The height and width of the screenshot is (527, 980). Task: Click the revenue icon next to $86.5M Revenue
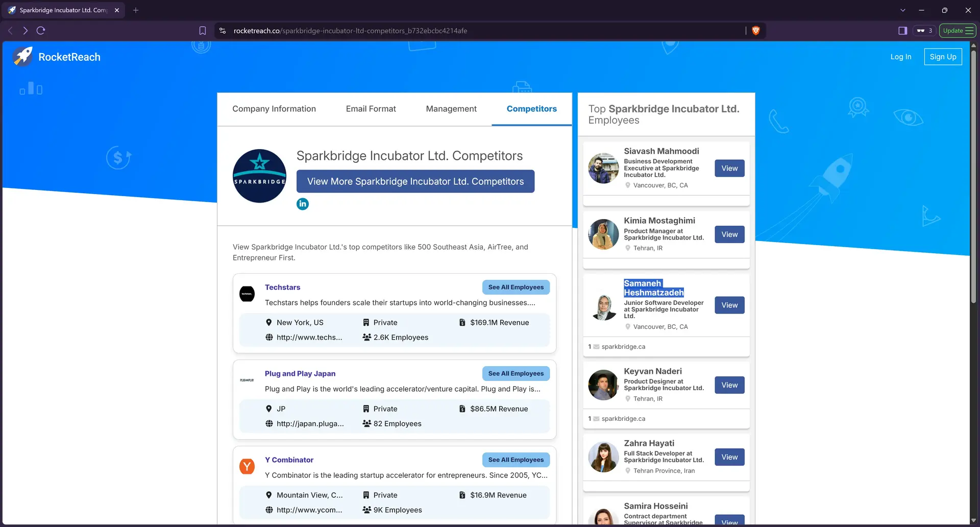point(462,409)
